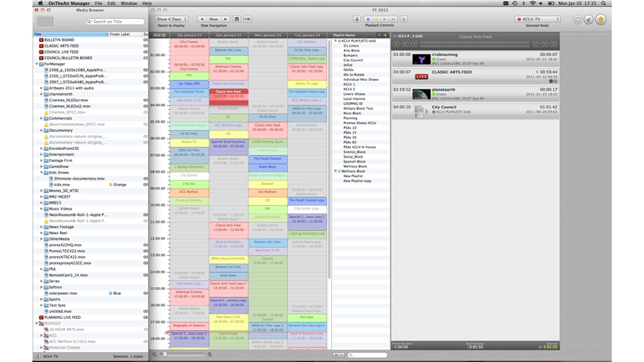The width and height of the screenshot is (644, 362).
Task: Click the Wi-Fi icon in menu bar
Action: (533, 3)
